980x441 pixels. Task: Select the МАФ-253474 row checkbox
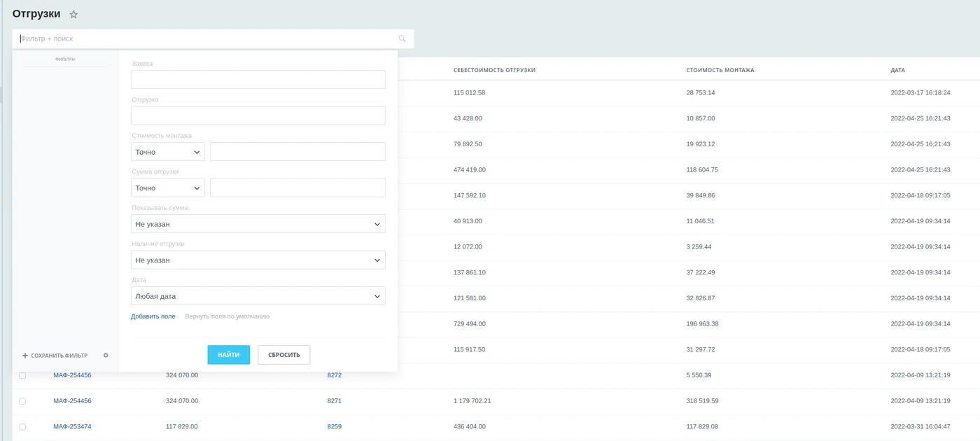pyautogui.click(x=22, y=427)
